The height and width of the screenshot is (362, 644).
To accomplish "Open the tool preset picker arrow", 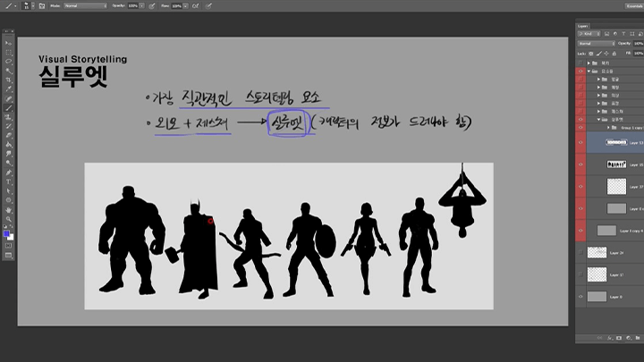I will click(x=15, y=6).
